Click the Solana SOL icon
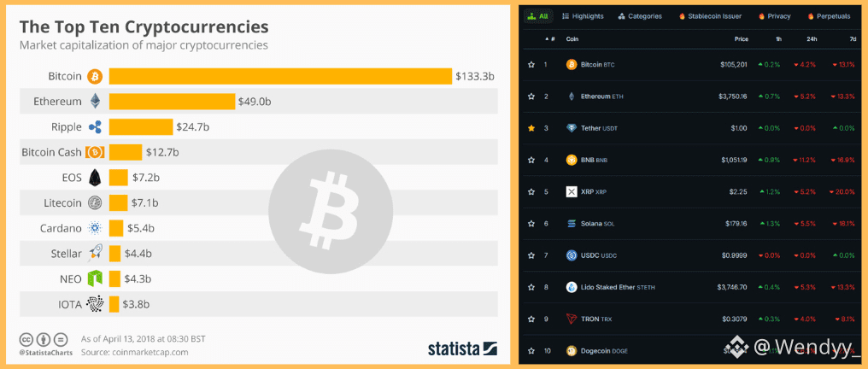 tap(572, 224)
